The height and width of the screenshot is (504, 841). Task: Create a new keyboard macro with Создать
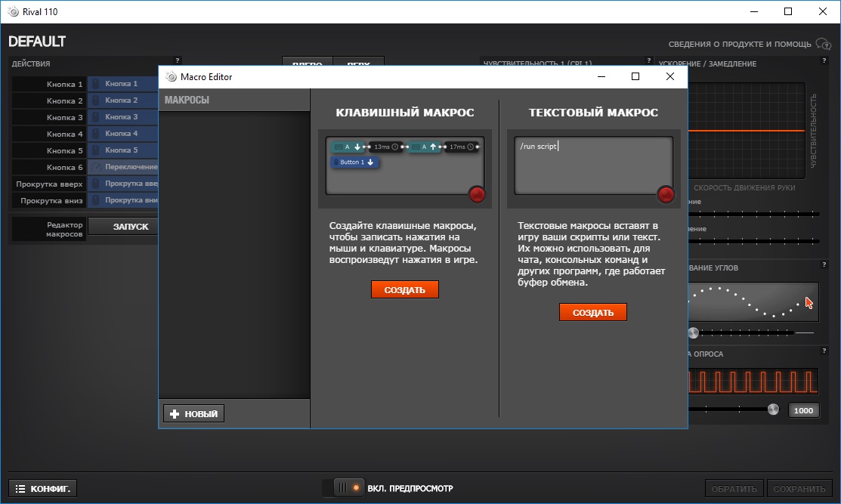pyautogui.click(x=404, y=290)
